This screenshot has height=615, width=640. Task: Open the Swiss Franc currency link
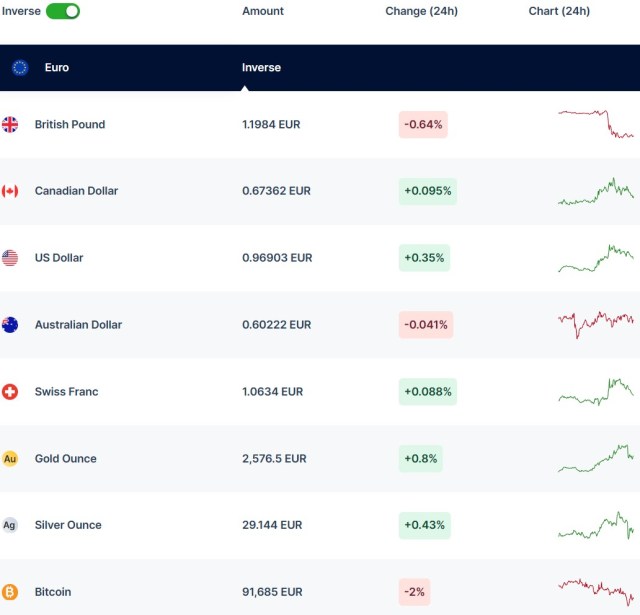tap(66, 392)
